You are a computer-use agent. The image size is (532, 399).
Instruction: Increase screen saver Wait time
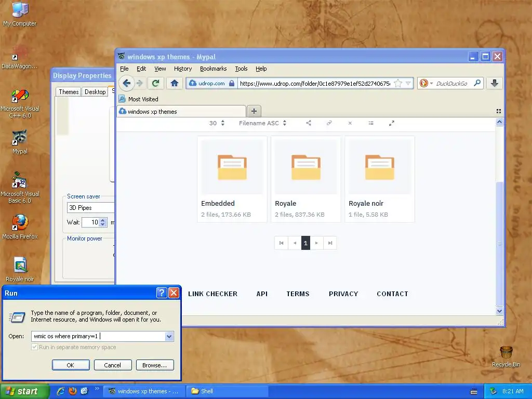pos(103,220)
